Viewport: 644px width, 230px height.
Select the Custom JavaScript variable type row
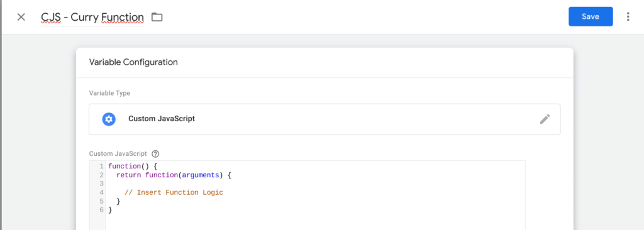pos(325,119)
